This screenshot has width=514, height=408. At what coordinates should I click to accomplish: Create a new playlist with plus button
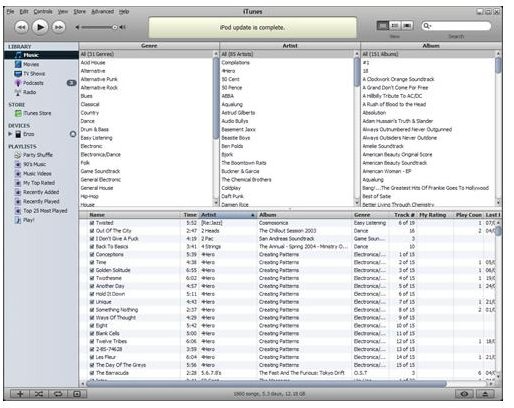coord(20,394)
